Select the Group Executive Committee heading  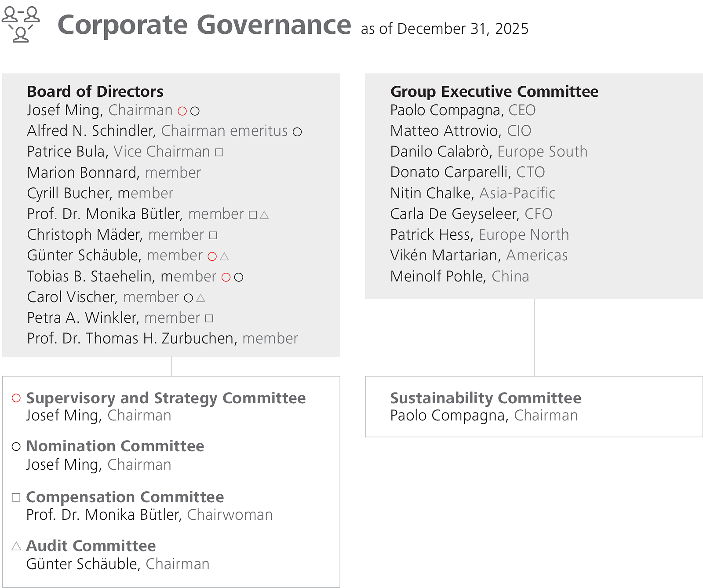pos(494,91)
